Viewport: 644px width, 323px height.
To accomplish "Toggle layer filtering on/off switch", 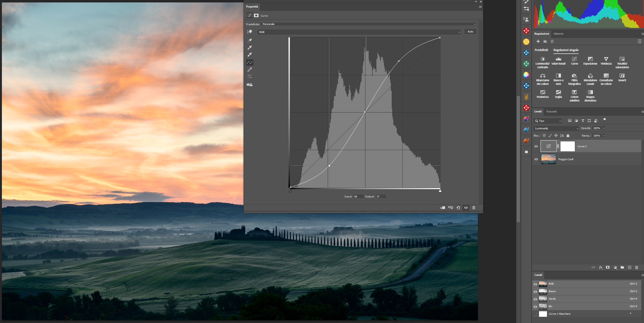I will pyautogui.click(x=604, y=120).
